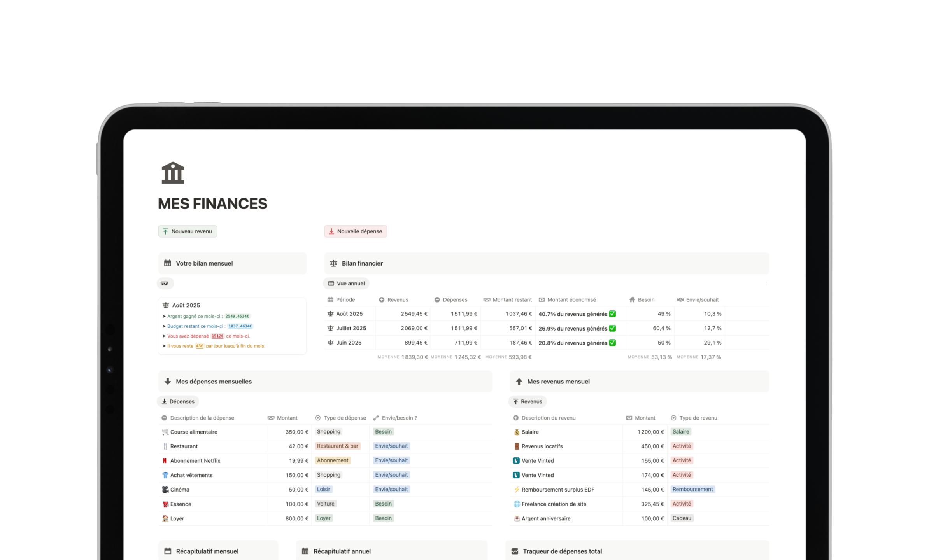Click the calendar icon next to Votre bilan mensuel

pyautogui.click(x=168, y=263)
